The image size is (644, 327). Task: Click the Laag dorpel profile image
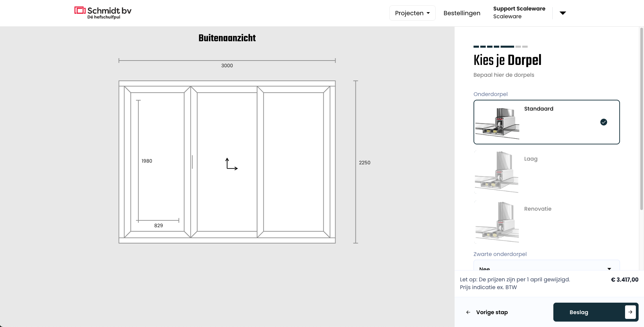497,172
